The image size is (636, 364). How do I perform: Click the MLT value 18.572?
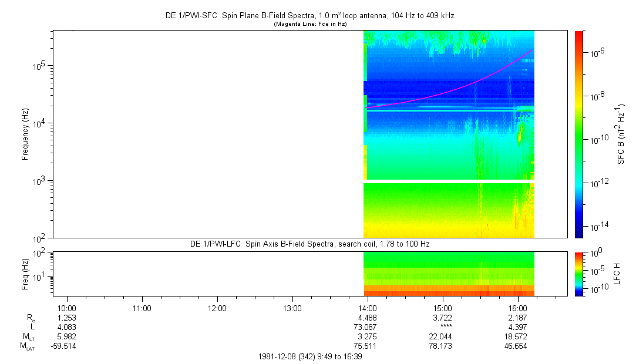pyautogui.click(x=517, y=336)
